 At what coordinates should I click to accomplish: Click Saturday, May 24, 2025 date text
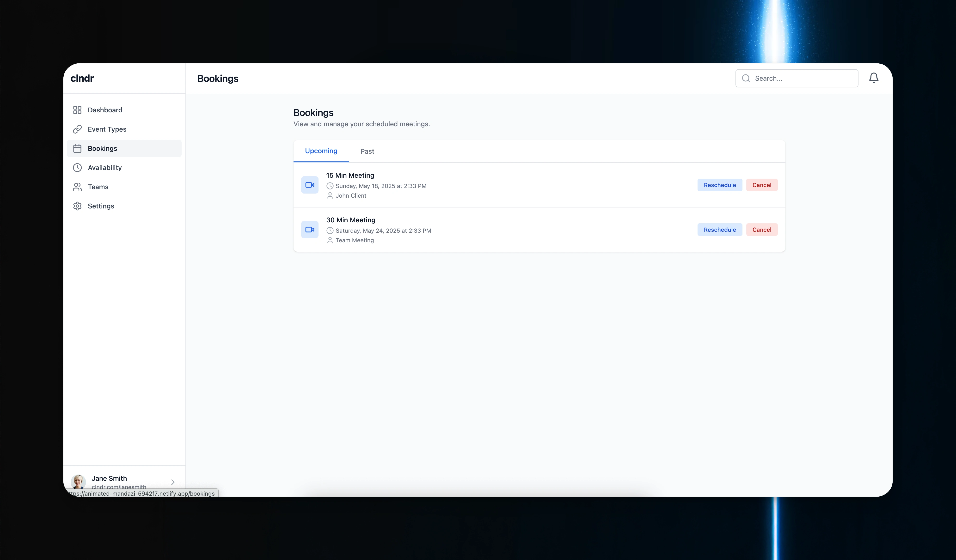tap(383, 231)
